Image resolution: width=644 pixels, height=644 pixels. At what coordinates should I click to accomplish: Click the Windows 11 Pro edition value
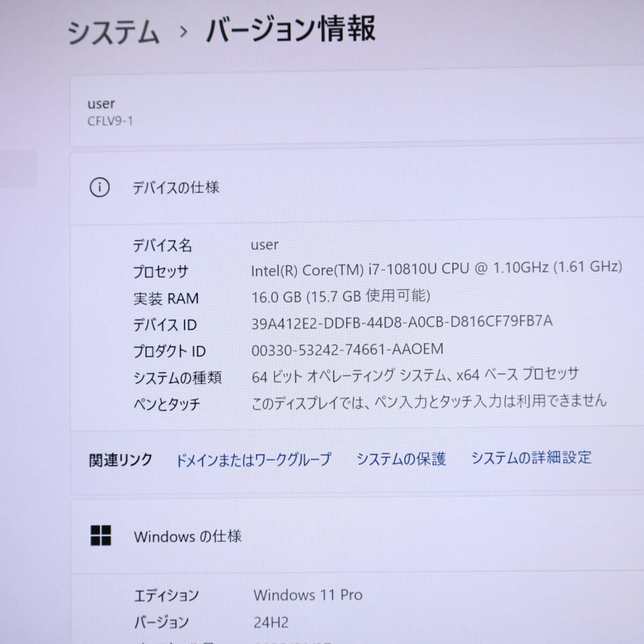point(308,595)
